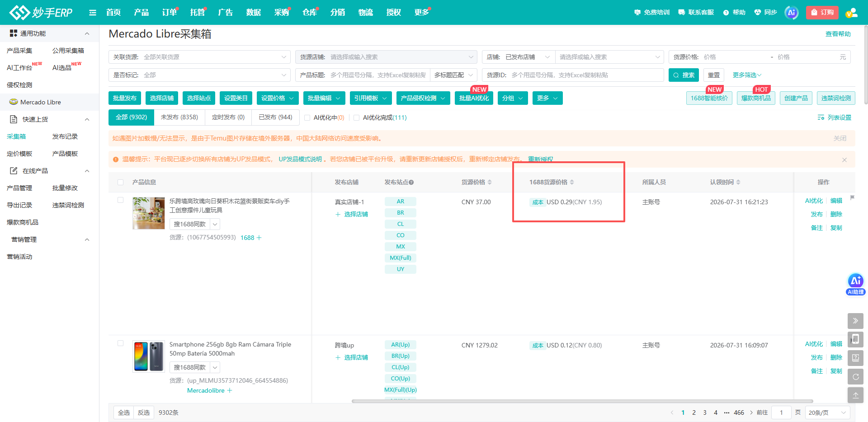Click the 货源ID input field
The width and height of the screenshot is (868, 422).
(x=586, y=75)
